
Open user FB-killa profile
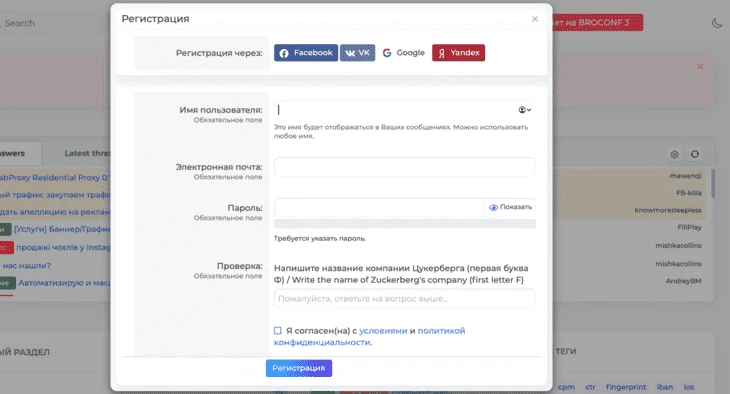689,193
